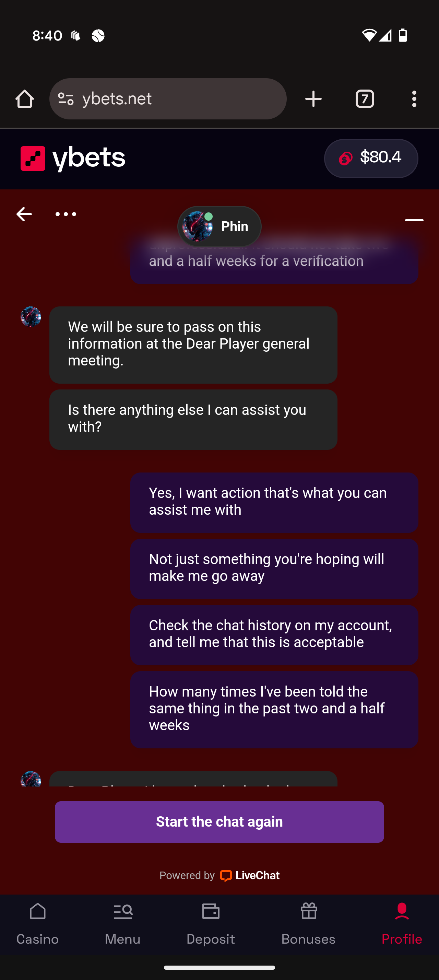Image resolution: width=439 pixels, height=980 pixels.
Task: Open the tab switcher showing 7 tabs
Action: point(365,99)
